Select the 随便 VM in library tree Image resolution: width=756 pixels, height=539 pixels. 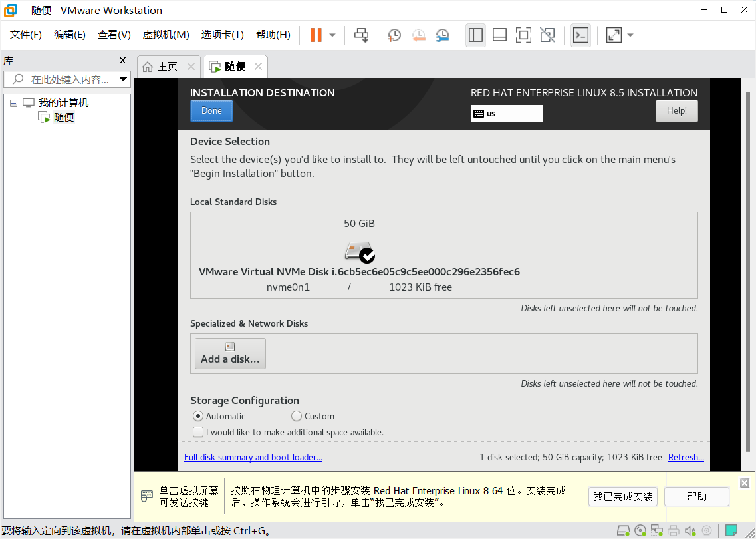click(64, 117)
